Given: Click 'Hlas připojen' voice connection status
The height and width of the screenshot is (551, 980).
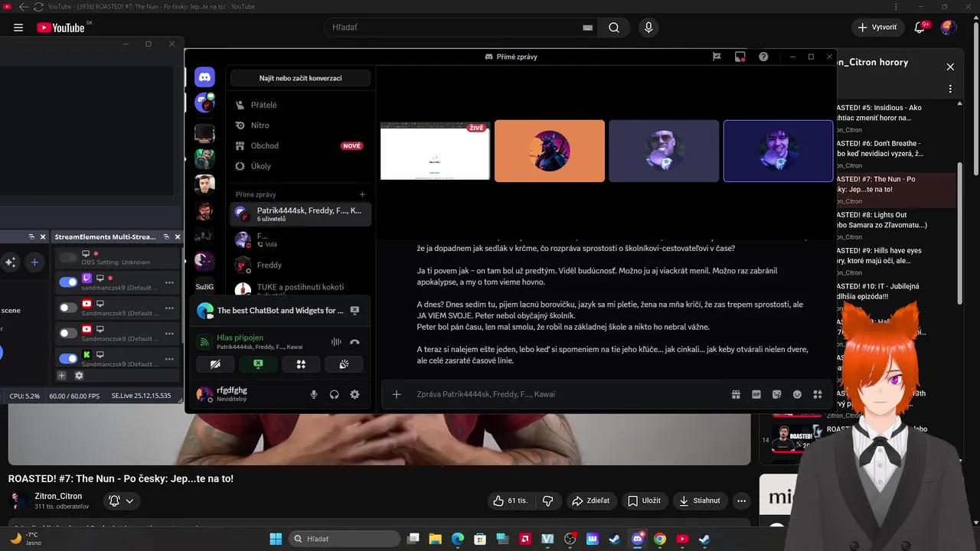Looking at the screenshot, I should click(240, 337).
